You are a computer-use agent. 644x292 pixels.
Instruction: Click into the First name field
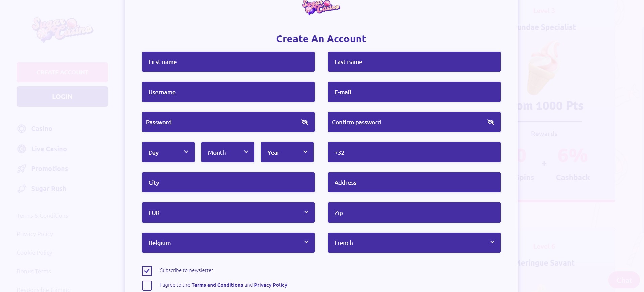228,62
